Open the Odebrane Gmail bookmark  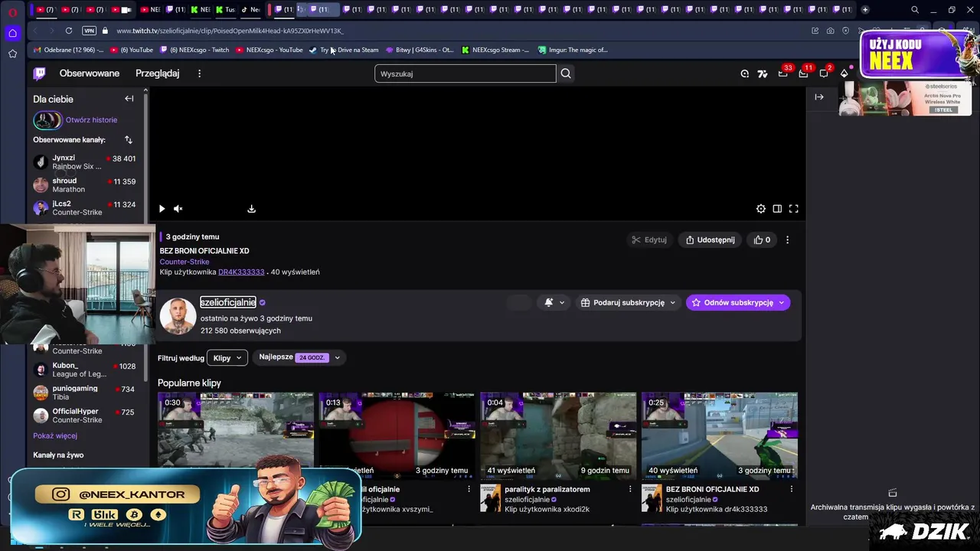click(x=67, y=50)
